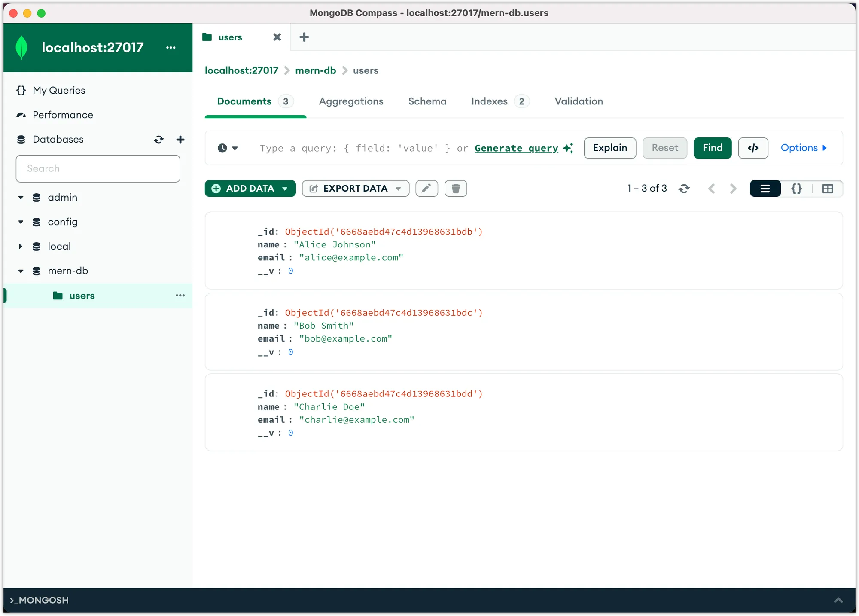Refresh the databases list
This screenshot has width=859, height=616.
point(159,140)
